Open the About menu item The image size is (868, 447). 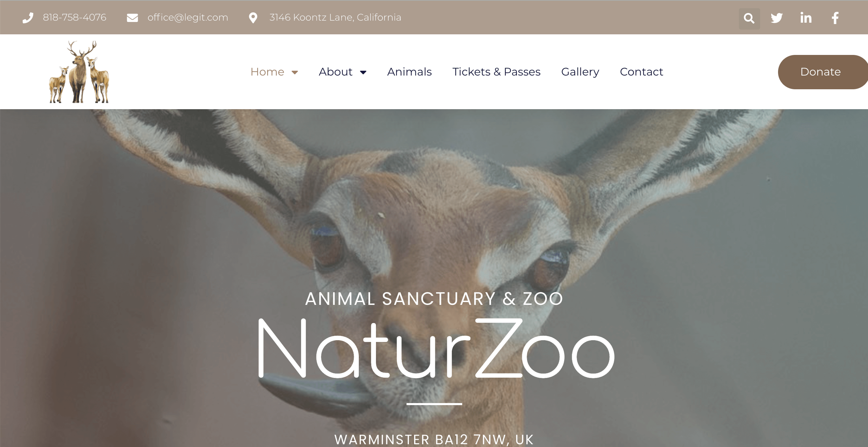click(335, 72)
